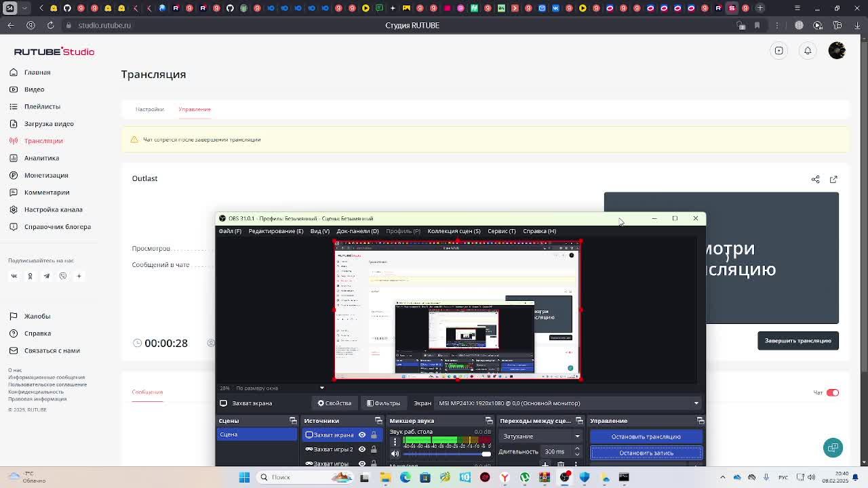This screenshot has height=488, width=868.
Task: Open the Коллекция сцен menu in OBS
Action: (454, 231)
